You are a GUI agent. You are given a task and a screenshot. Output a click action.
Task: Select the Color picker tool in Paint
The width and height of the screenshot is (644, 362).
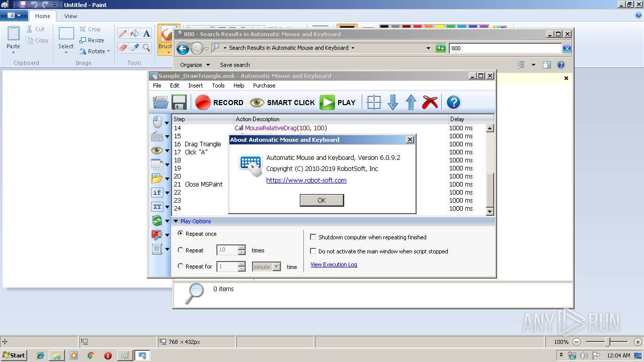[x=134, y=48]
